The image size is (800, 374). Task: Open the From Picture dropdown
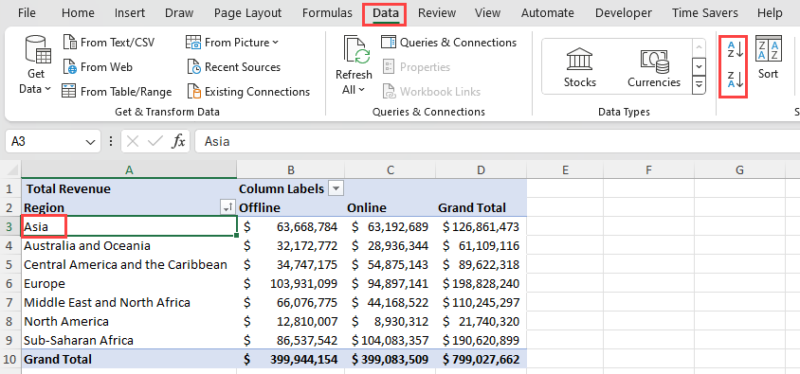point(233,42)
